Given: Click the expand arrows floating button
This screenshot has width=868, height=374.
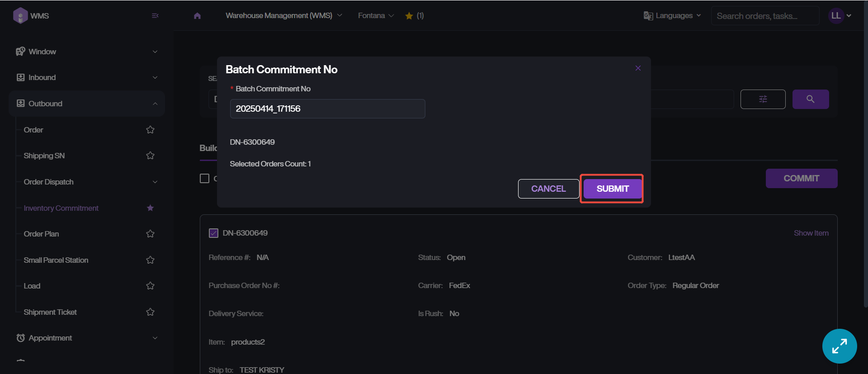Looking at the screenshot, I should 839,346.
